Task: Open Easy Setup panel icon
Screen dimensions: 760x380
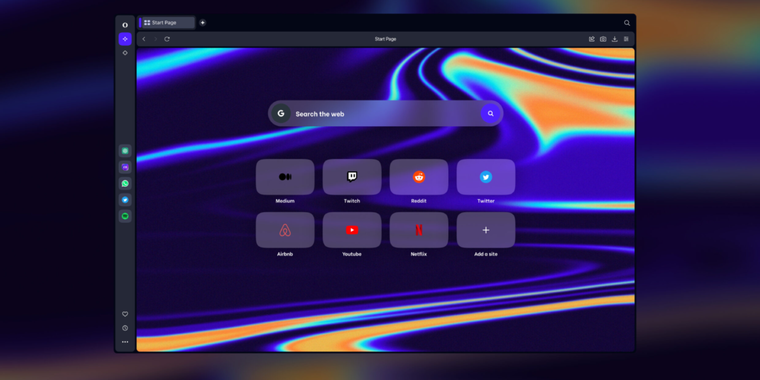Action: [626, 39]
